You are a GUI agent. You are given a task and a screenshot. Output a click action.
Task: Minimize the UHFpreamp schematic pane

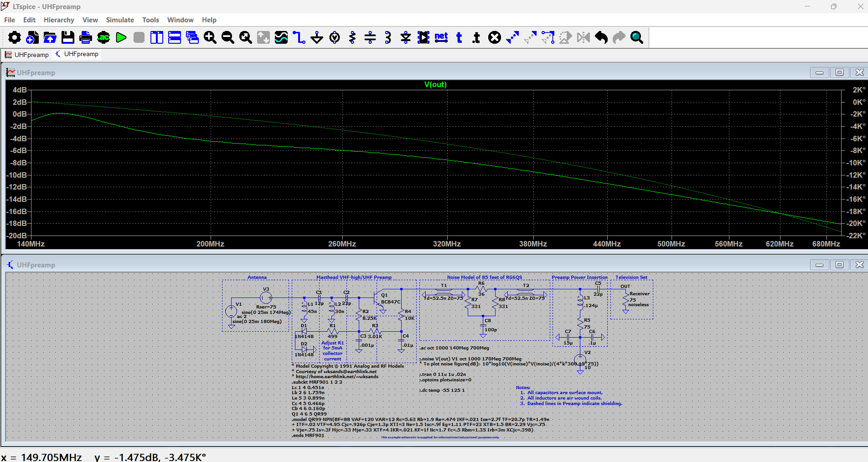tap(819, 265)
